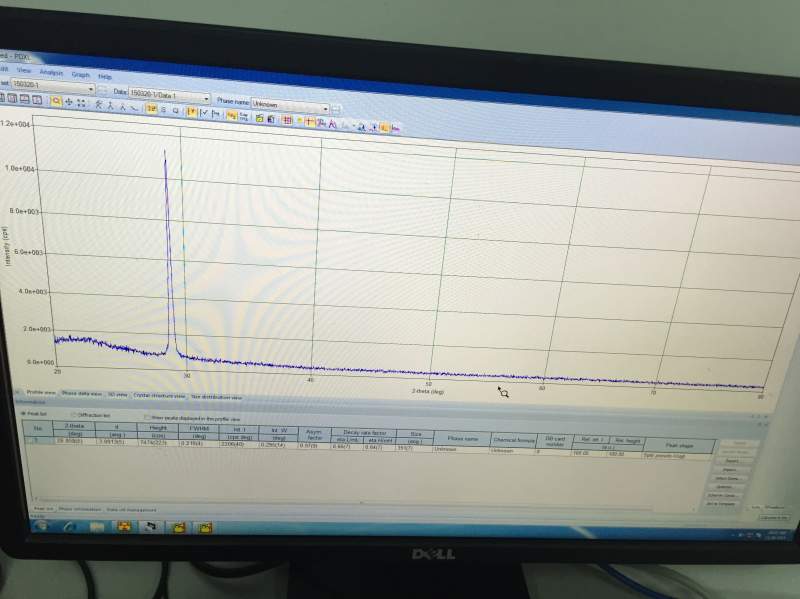The width and height of the screenshot is (800, 599).
Task: Open the file explorer folder on taskbar
Action: click(x=97, y=526)
